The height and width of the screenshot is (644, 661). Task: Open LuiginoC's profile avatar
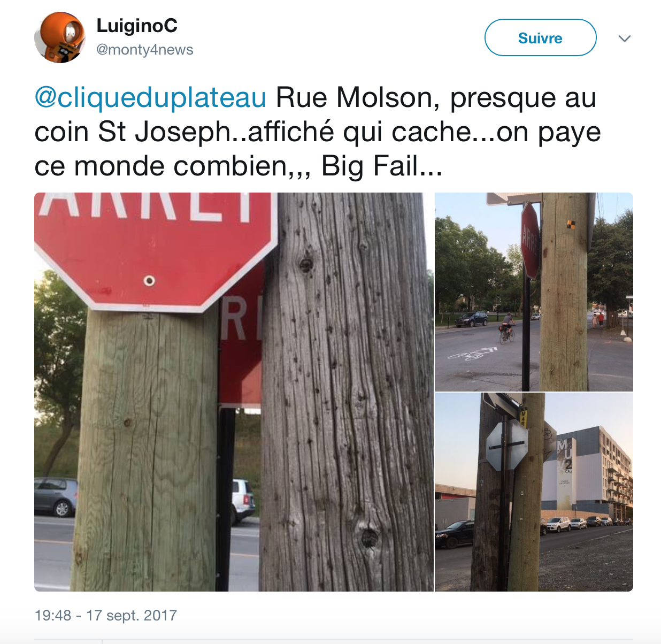pos(59,37)
